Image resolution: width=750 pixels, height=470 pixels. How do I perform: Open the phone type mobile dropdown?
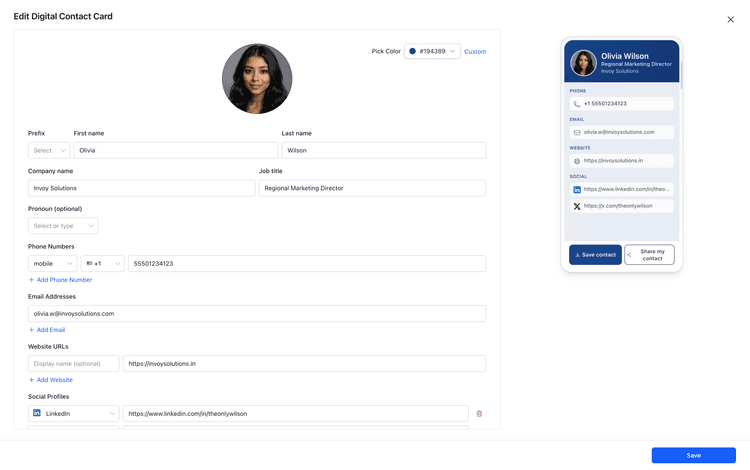click(x=53, y=263)
